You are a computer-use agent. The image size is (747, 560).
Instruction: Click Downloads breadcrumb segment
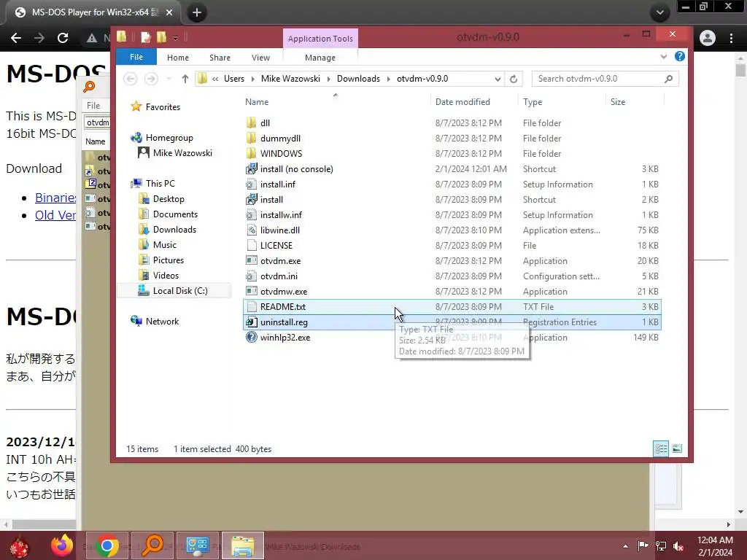[358, 79]
